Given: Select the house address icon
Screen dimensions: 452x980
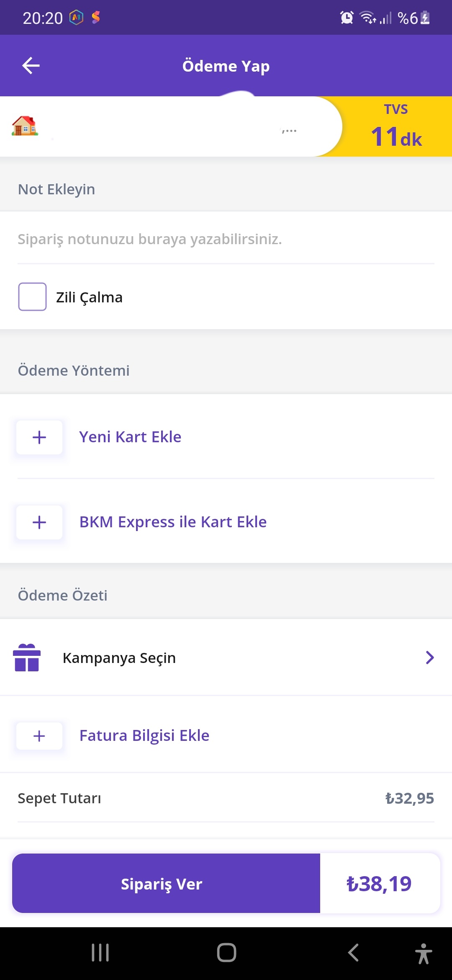Looking at the screenshot, I should [x=25, y=126].
